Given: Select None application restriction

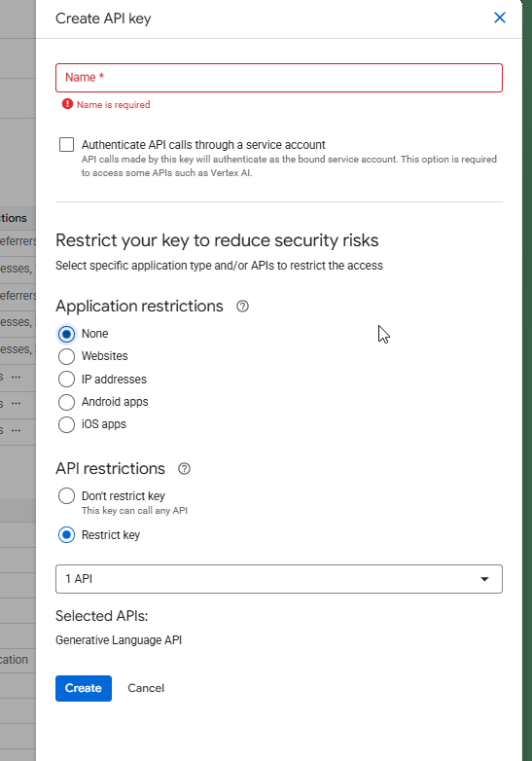Looking at the screenshot, I should [66, 334].
